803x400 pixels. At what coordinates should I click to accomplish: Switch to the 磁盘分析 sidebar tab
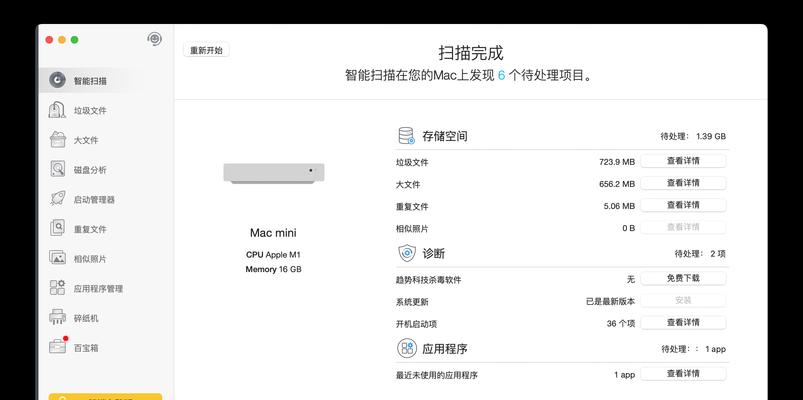point(105,170)
